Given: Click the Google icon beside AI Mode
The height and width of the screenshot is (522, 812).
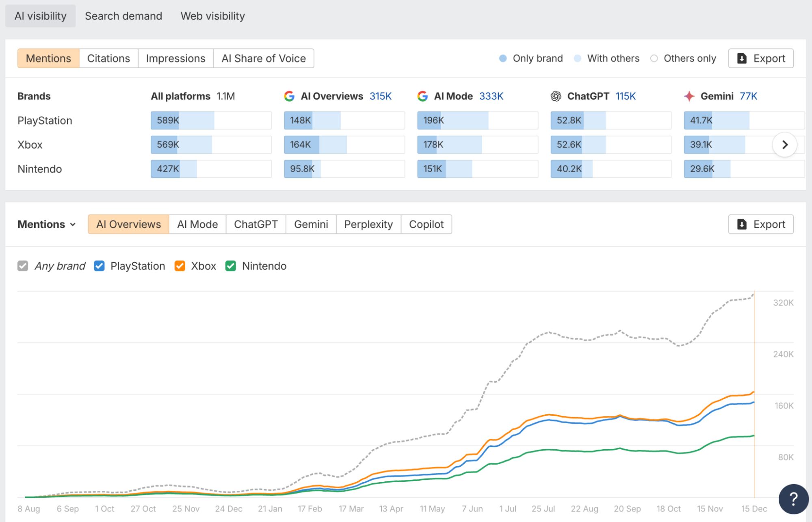Looking at the screenshot, I should (x=422, y=96).
